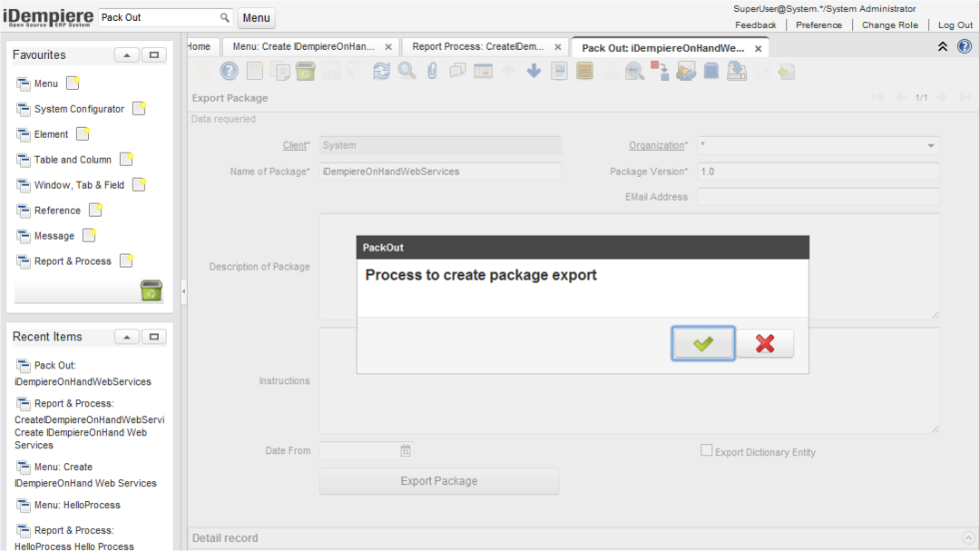Click the Favourites trash bin icon

152,290
